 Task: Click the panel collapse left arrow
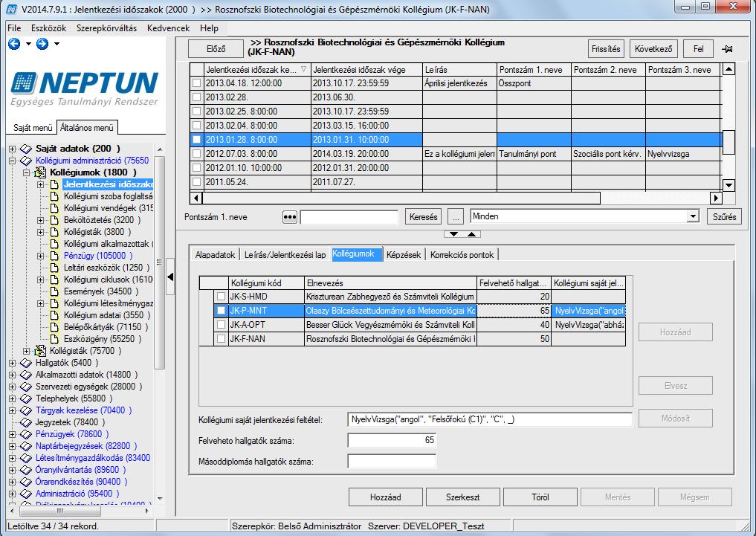tap(169, 277)
